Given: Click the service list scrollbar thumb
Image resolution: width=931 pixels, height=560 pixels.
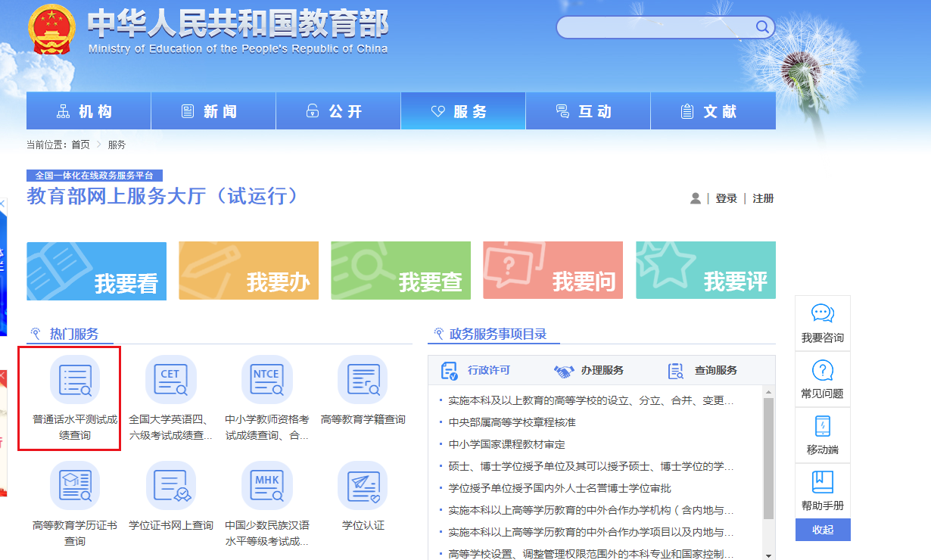Looking at the screenshot, I should pos(769,459).
